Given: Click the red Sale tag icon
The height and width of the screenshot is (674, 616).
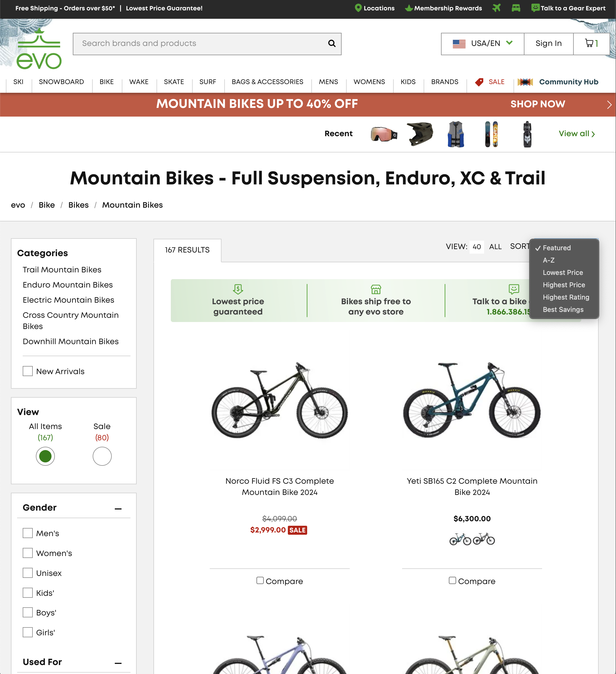Looking at the screenshot, I should (479, 82).
